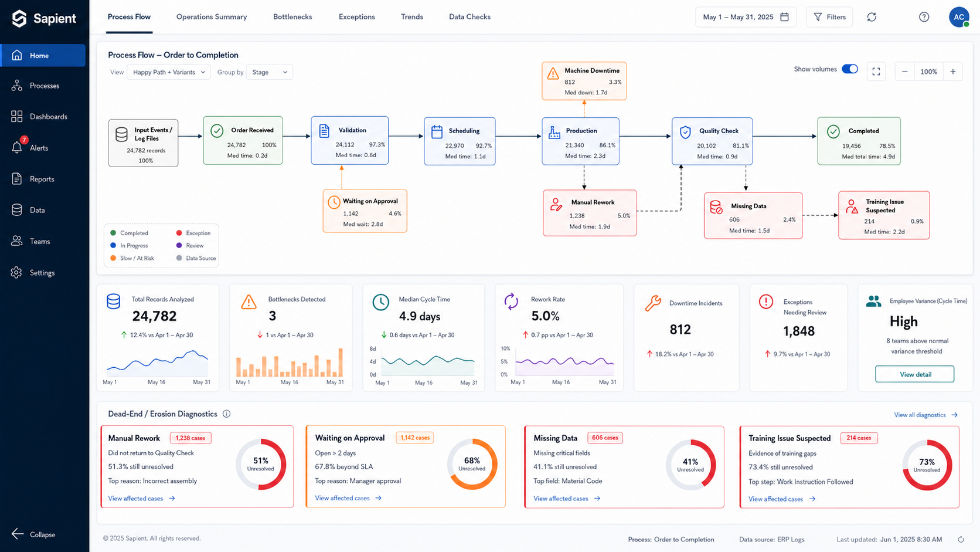Toggle the Show volumes switch
The width and height of the screenshot is (980, 552).
coord(850,69)
